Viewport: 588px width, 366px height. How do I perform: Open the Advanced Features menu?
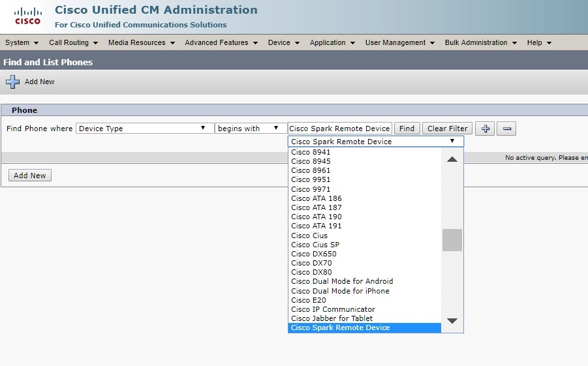point(221,43)
